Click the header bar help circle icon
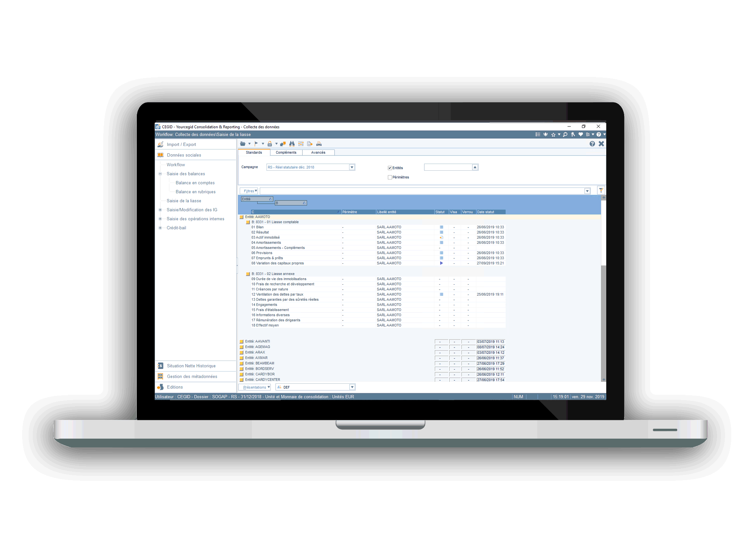756x540 pixels. 599,135
